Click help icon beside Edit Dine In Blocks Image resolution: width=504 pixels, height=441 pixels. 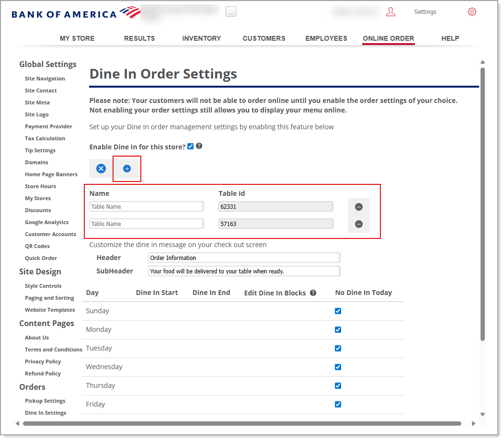point(313,293)
